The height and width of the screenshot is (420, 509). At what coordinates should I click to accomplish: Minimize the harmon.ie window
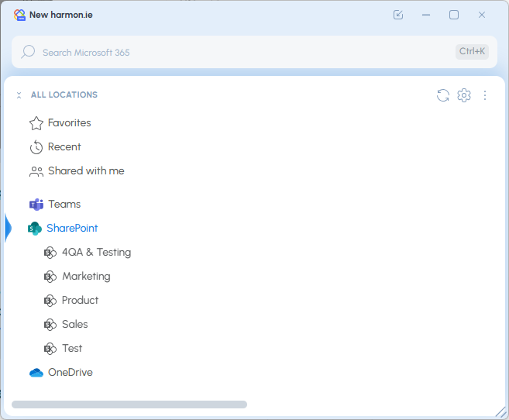tap(426, 15)
